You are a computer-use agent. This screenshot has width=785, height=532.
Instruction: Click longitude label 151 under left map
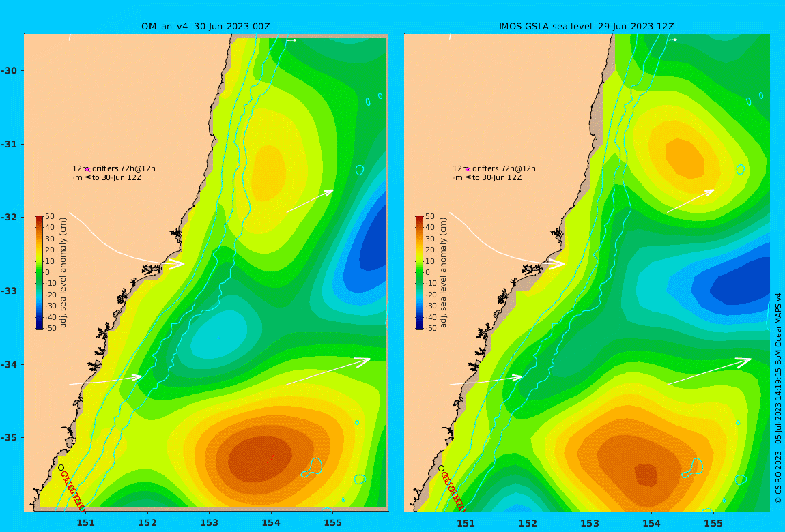[85, 523]
